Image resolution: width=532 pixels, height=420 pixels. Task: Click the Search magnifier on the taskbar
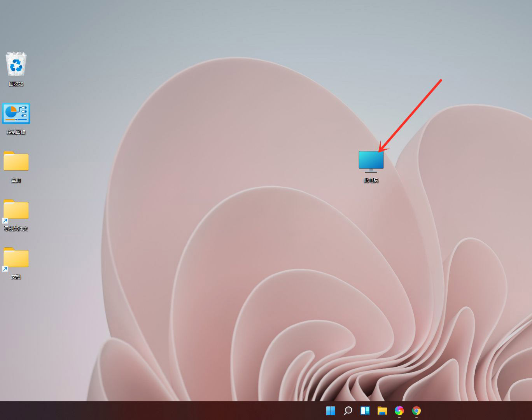(x=348, y=411)
